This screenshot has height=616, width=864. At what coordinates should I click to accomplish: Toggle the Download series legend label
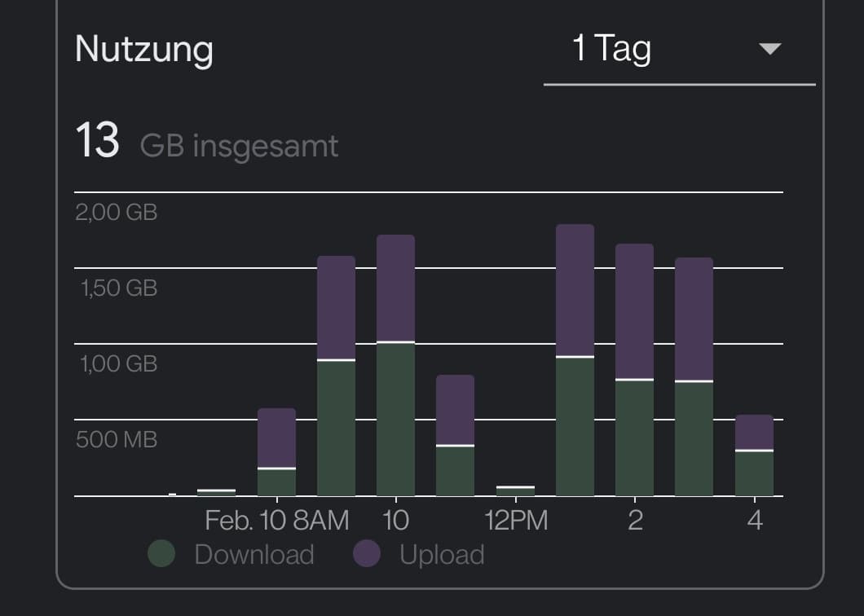coord(254,555)
